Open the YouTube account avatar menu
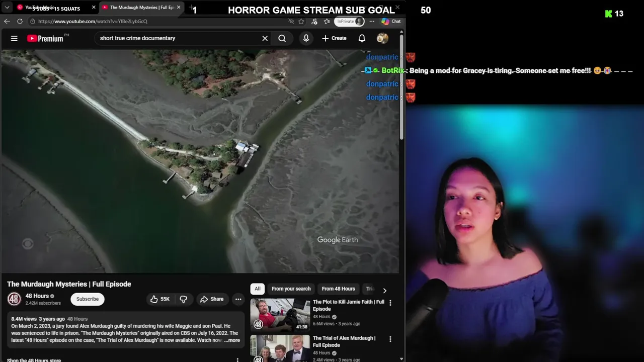 pos(382,38)
